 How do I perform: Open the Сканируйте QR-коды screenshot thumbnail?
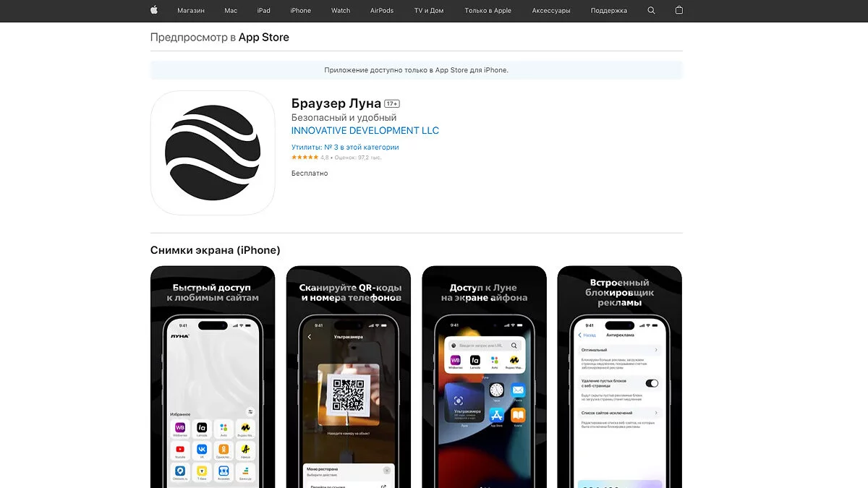pos(349,377)
